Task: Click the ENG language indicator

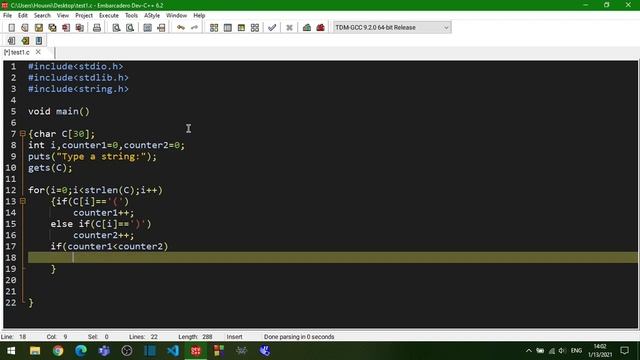Action: [576, 351]
